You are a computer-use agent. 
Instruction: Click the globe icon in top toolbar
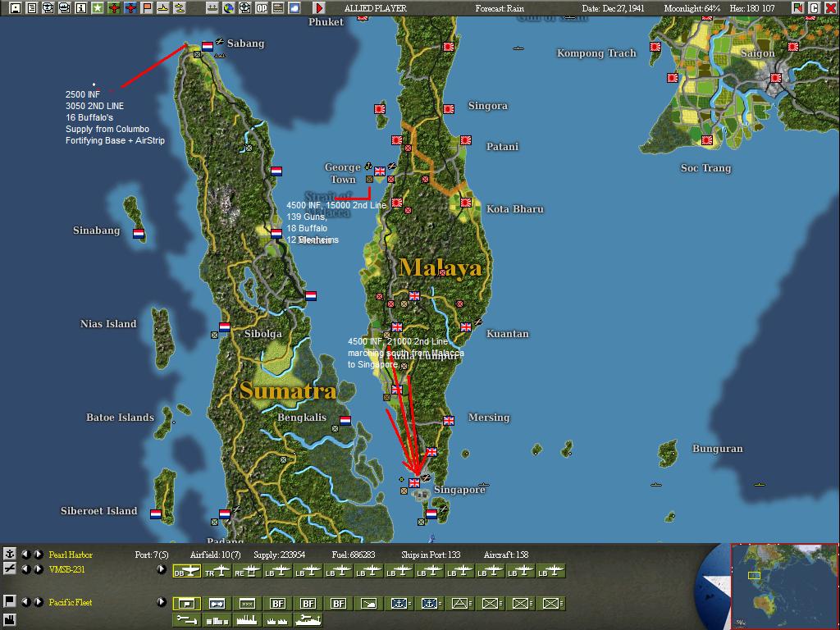229,8
